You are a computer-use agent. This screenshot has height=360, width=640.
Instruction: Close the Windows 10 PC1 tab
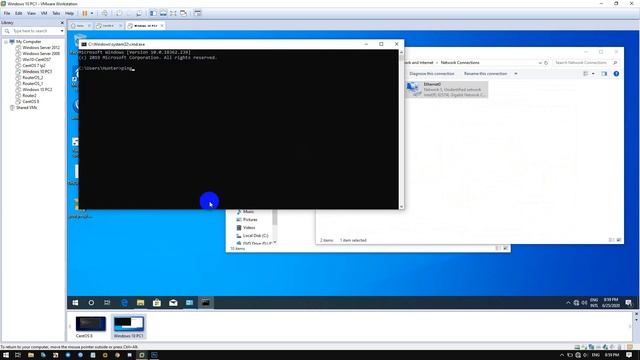(162, 26)
